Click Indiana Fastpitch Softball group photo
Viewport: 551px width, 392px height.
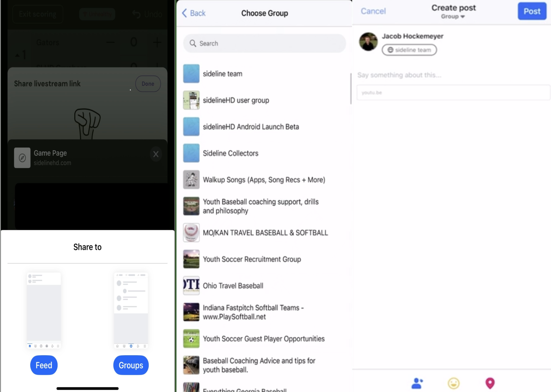(191, 312)
